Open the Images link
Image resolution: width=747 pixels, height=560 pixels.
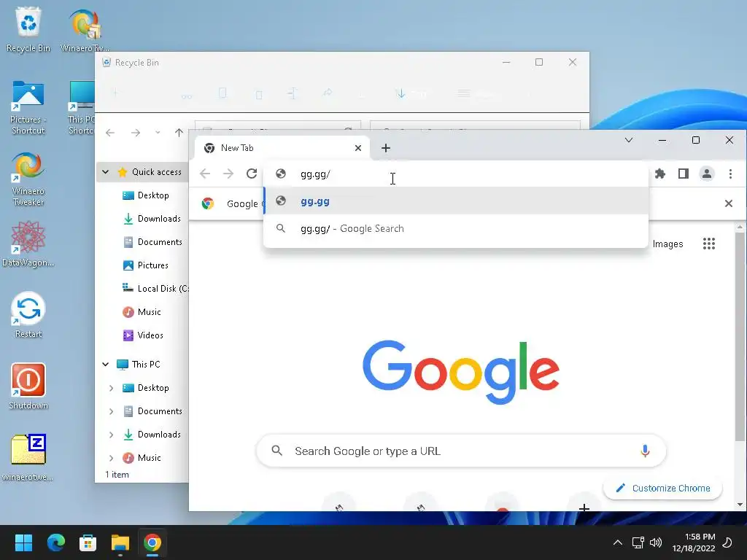pyautogui.click(x=667, y=244)
